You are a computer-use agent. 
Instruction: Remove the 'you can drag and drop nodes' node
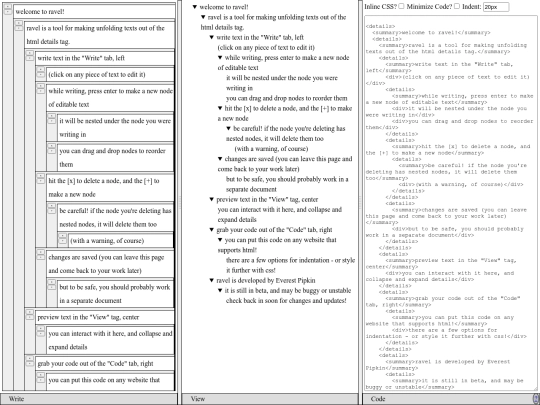(x=52, y=146)
